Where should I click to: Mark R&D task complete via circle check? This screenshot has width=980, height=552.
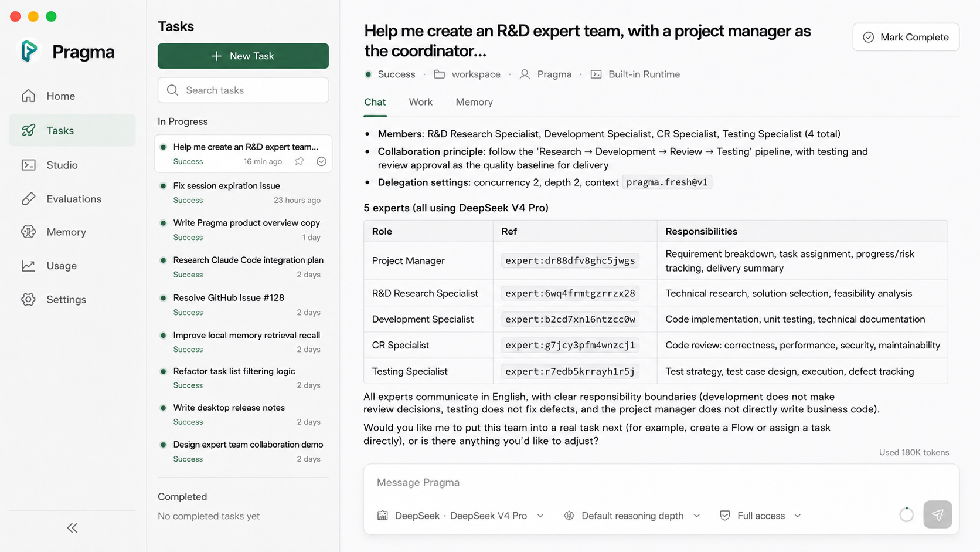point(321,161)
